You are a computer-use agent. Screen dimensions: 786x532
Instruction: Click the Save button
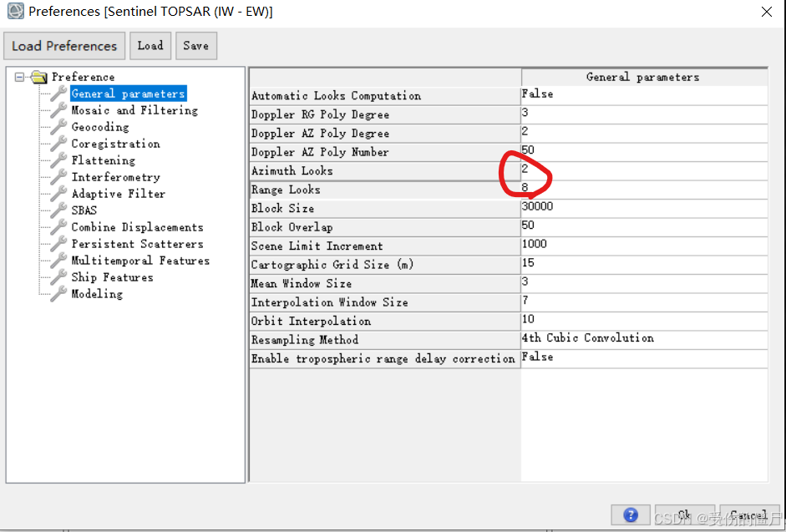pos(196,46)
